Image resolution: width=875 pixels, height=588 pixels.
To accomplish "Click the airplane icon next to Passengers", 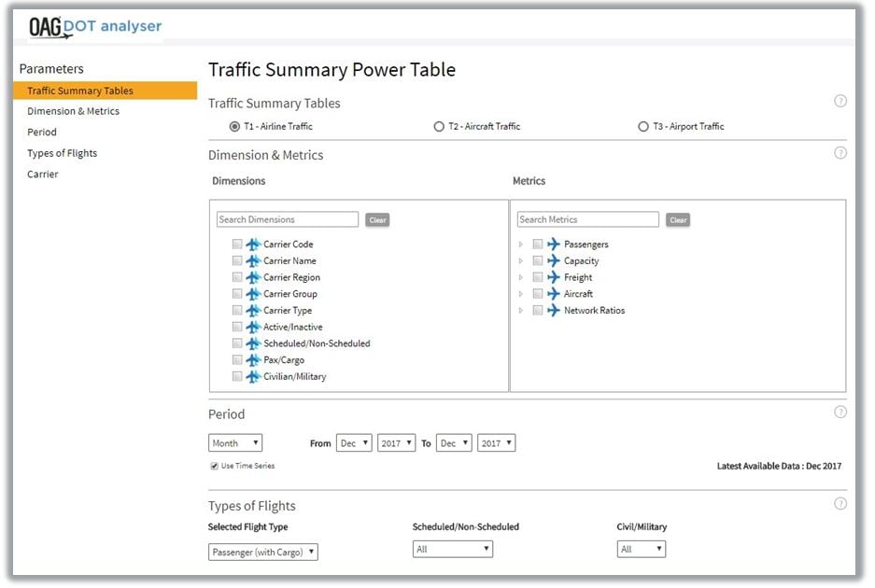I will click(x=554, y=245).
